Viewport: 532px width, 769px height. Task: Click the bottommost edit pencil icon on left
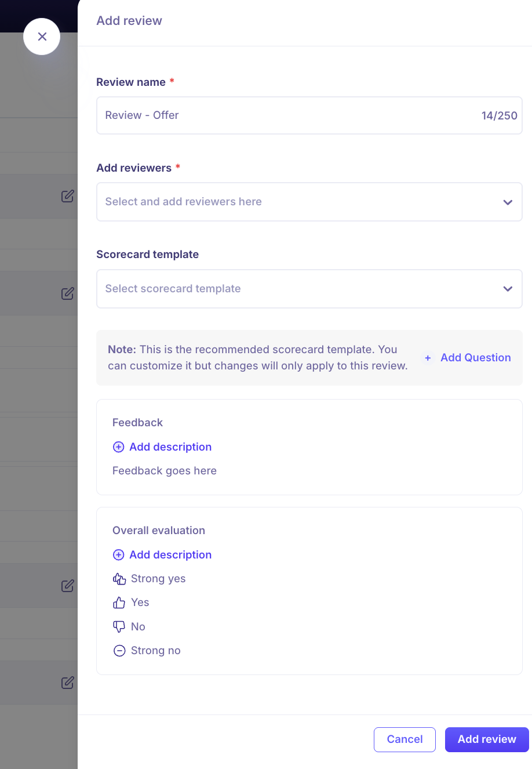pos(68,683)
